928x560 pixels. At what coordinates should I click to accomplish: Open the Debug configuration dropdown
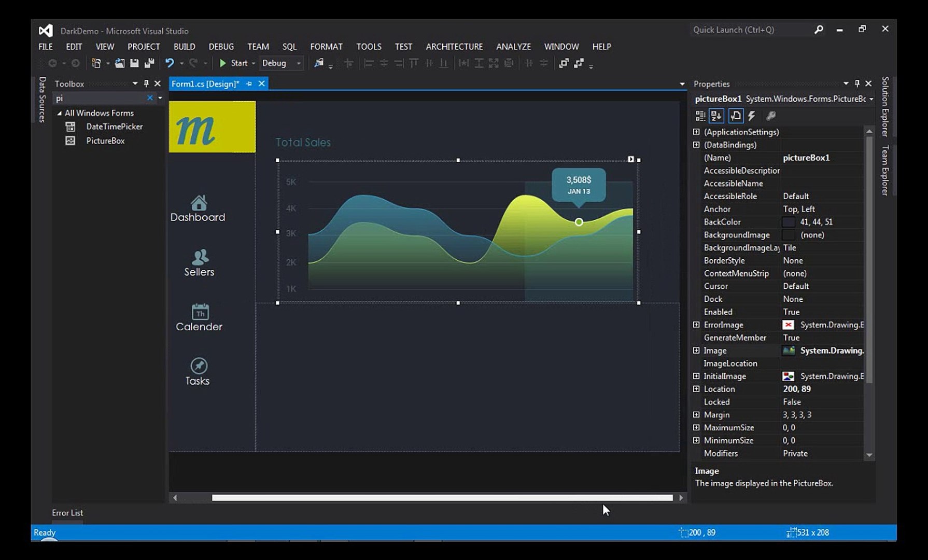tap(299, 63)
